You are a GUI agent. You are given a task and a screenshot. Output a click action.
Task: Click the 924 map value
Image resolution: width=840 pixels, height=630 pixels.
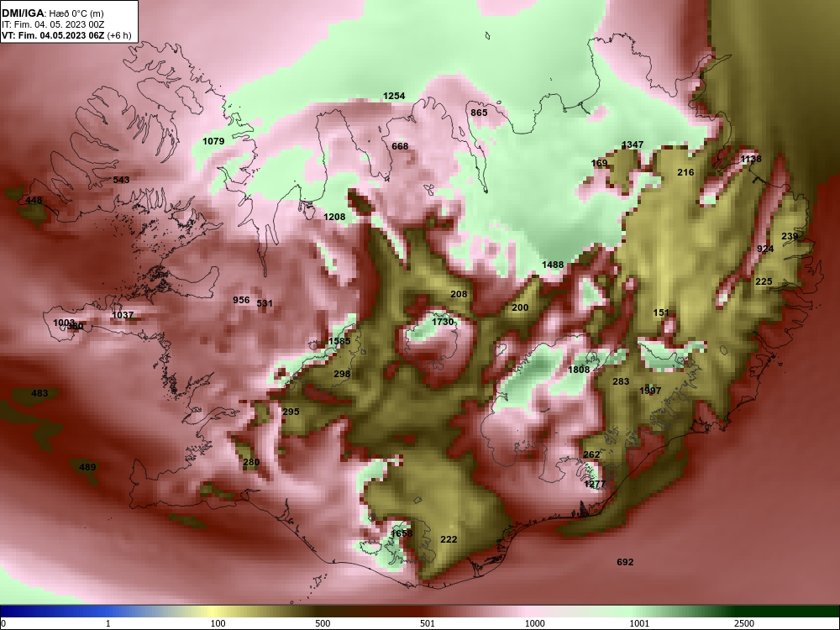765,249
